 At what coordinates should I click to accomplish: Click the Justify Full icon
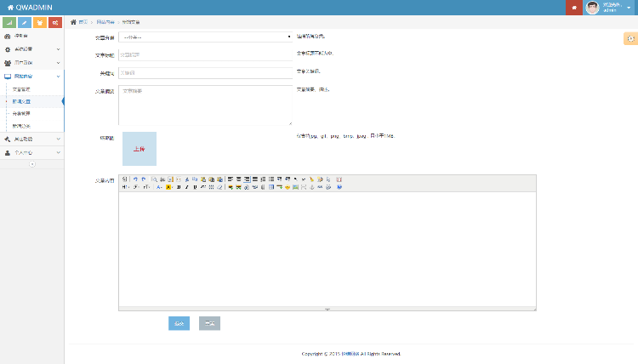(255, 179)
